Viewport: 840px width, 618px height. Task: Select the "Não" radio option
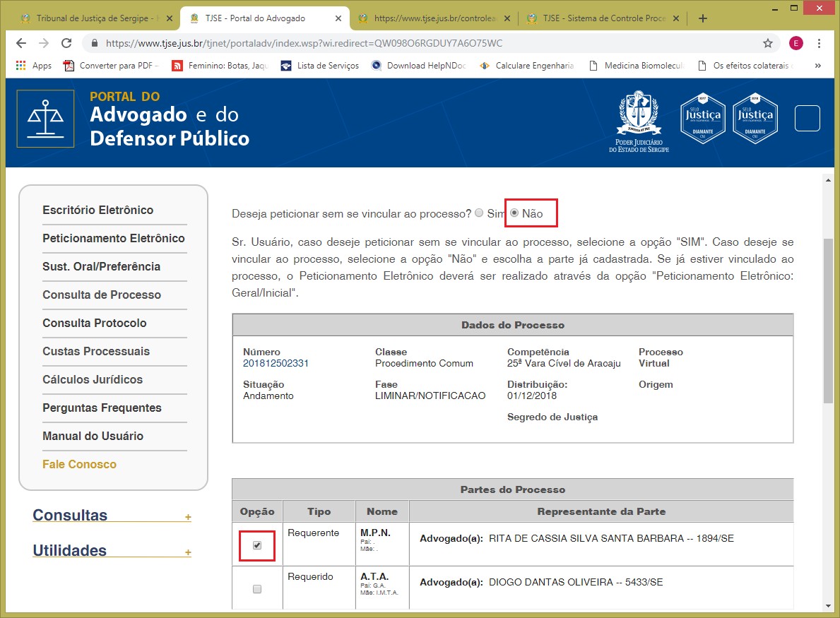tap(514, 213)
